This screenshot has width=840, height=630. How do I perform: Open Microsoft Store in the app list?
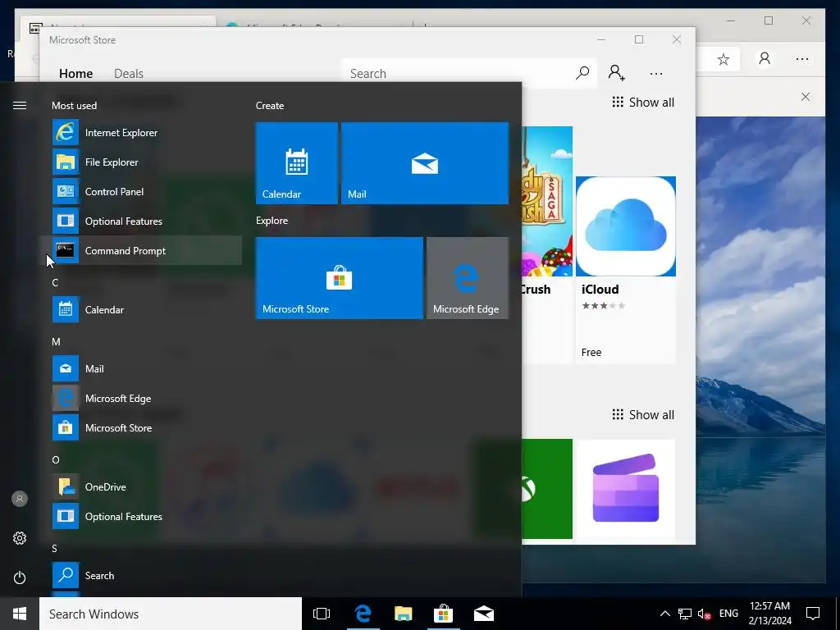141,427
